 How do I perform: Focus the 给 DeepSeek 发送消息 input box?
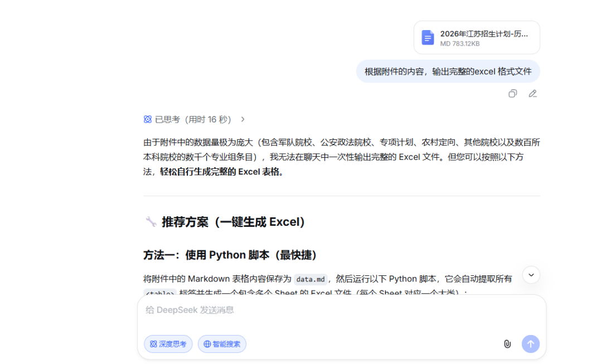click(342, 310)
